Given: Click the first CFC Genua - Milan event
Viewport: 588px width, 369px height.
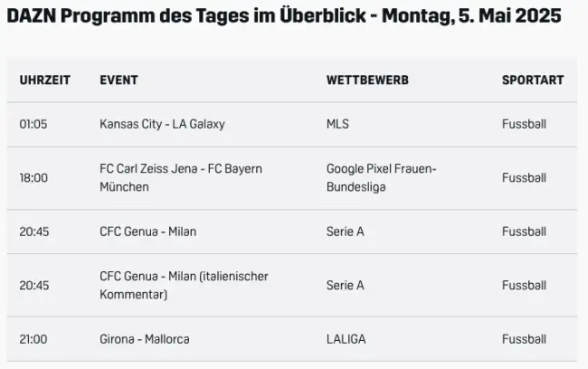Looking at the screenshot, I should pyautogui.click(x=147, y=232).
